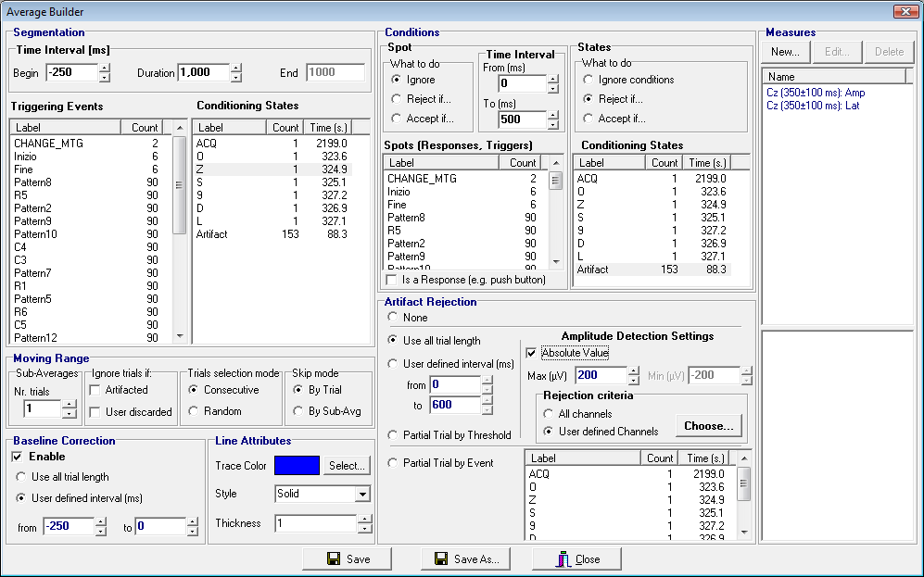Select Partial Trial by Event
This screenshot has height=577, width=924.
pyautogui.click(x=392, y=463)
